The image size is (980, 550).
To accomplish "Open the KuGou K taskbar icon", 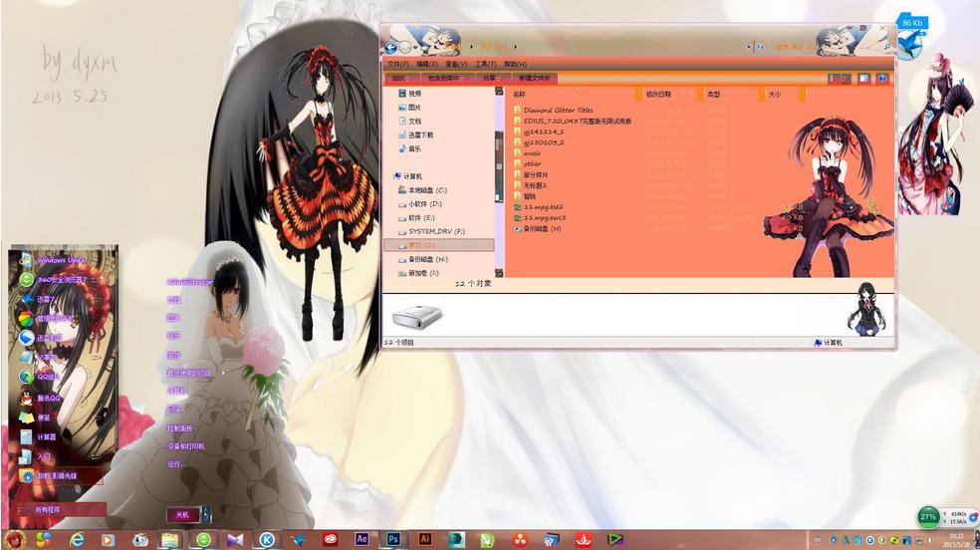I will 267,539.
